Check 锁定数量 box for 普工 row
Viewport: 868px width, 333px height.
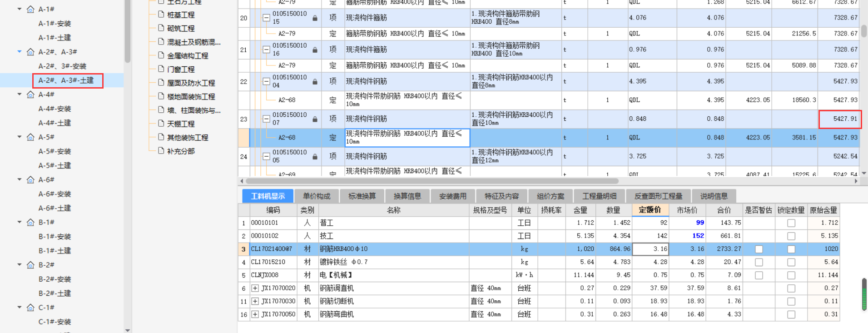tap(791, 223)
